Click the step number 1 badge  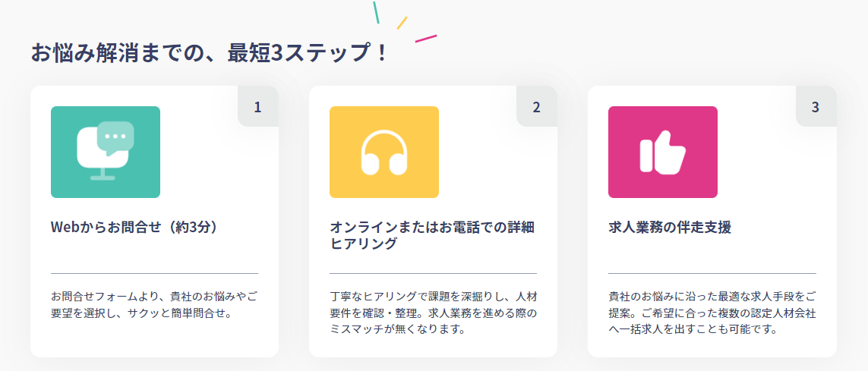257,107
